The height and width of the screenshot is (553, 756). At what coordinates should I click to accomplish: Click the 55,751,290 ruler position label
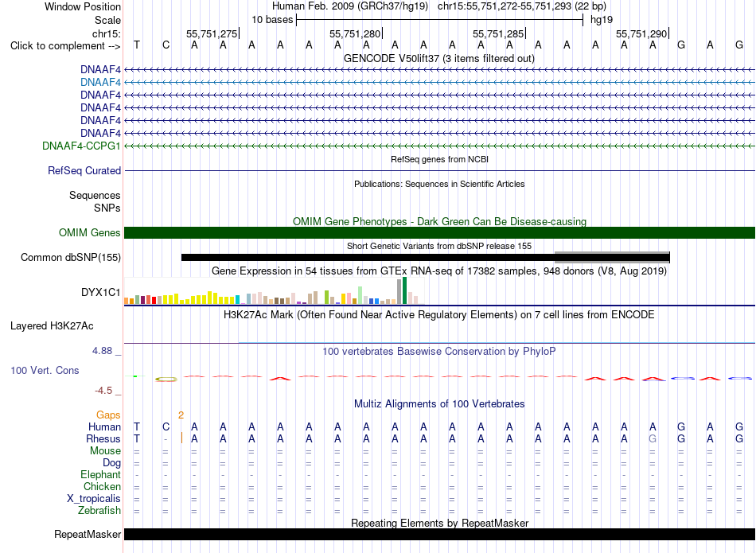click(x=641, y=33)
